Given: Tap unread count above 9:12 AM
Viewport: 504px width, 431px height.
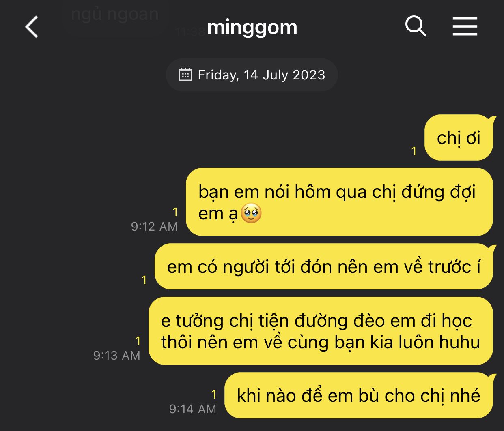Looking at the screenshot, I should tap(175, 212).
